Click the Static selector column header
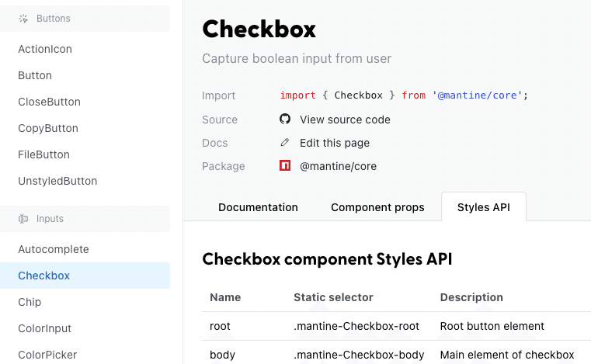 coord(334,297)
